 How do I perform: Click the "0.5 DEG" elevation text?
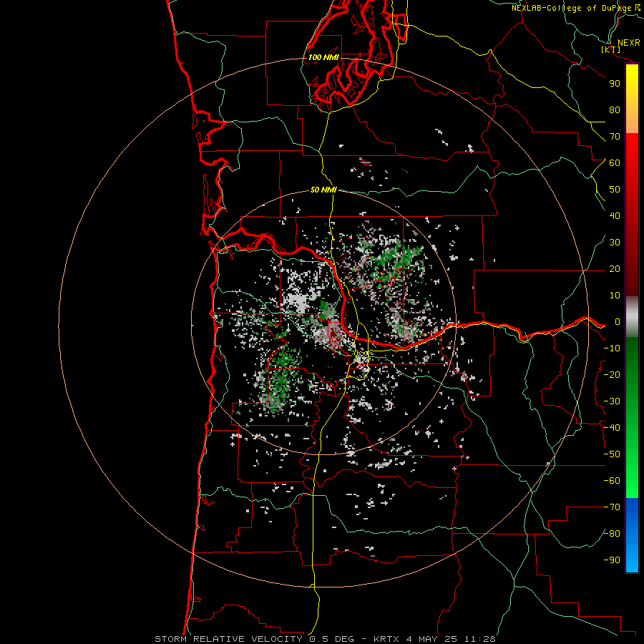pos(331,639)
